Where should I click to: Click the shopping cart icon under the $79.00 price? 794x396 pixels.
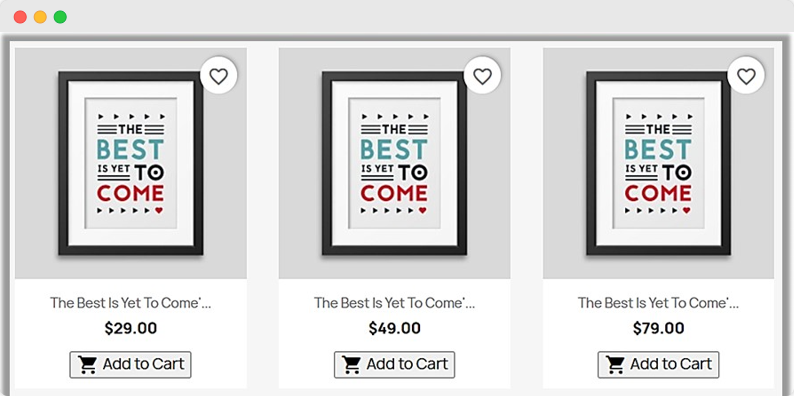[615, 365]
